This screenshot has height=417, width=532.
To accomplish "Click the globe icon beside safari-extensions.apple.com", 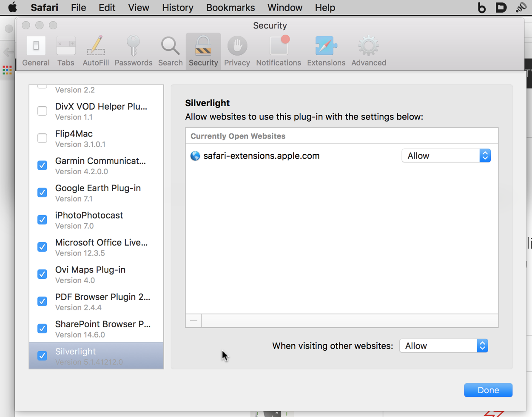I will (x=195, y=156).
